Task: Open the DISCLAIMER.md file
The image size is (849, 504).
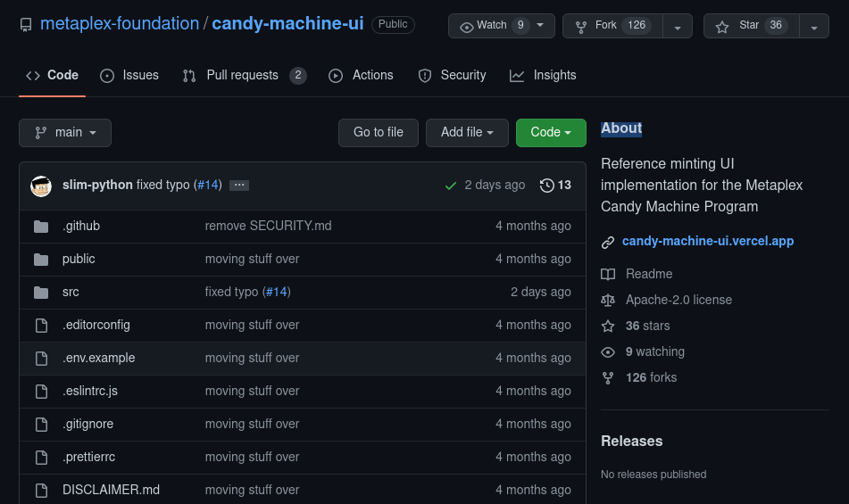Action: [x=111, y=490]
